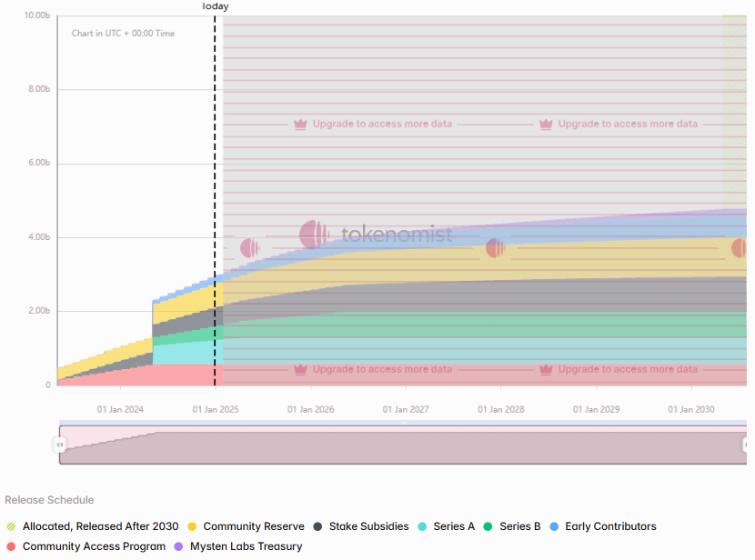Click the crown icon in the upper-left upgrade banner
The image size is (755, 560).
tap(300, 125)
